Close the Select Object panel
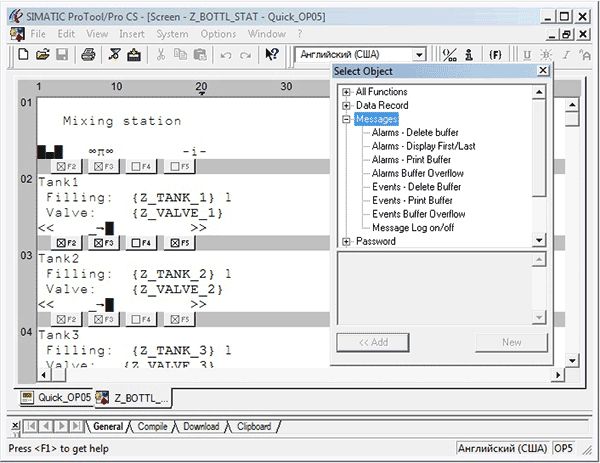The image size is (600, 463). 543,70
